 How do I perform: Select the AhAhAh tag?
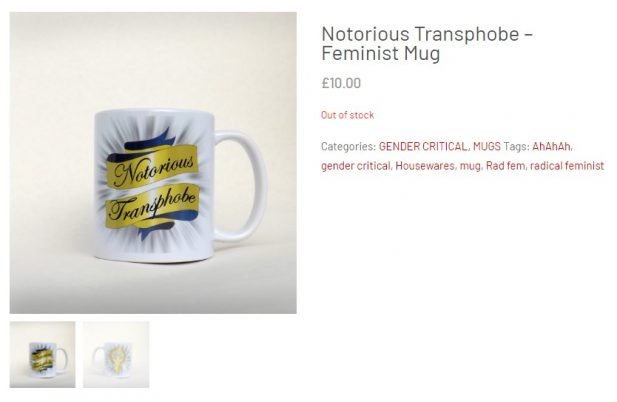pyautogui.click(x=551, y=147)
